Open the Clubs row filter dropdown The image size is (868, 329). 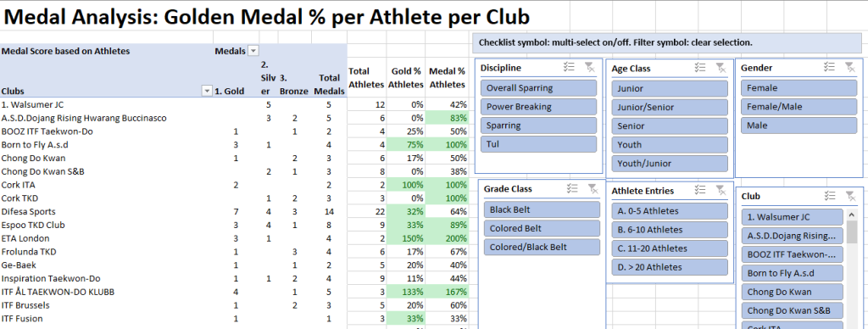click(x=207, y=91)
